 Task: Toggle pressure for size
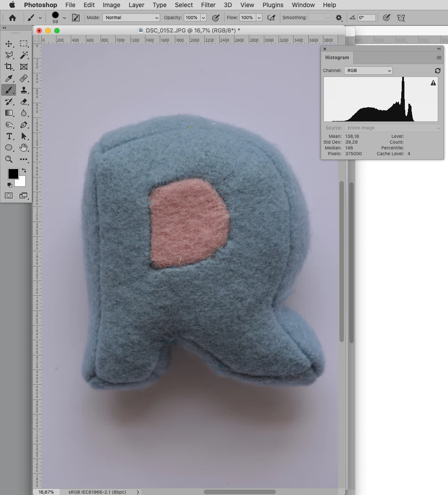click(387, 18)
